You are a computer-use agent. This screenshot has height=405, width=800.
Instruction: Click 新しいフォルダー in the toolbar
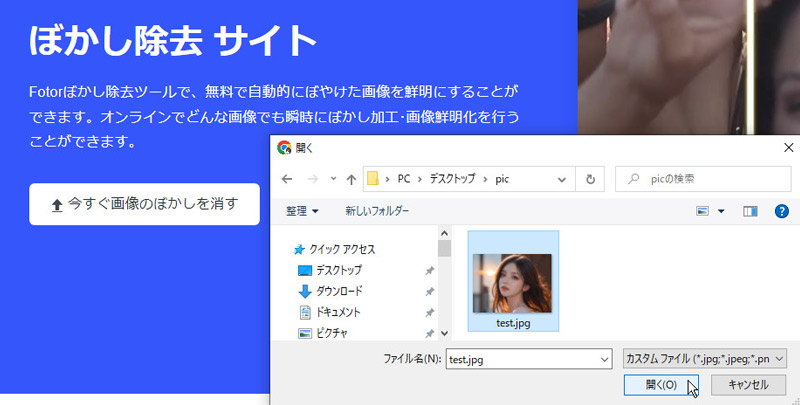tap(377, 211)
